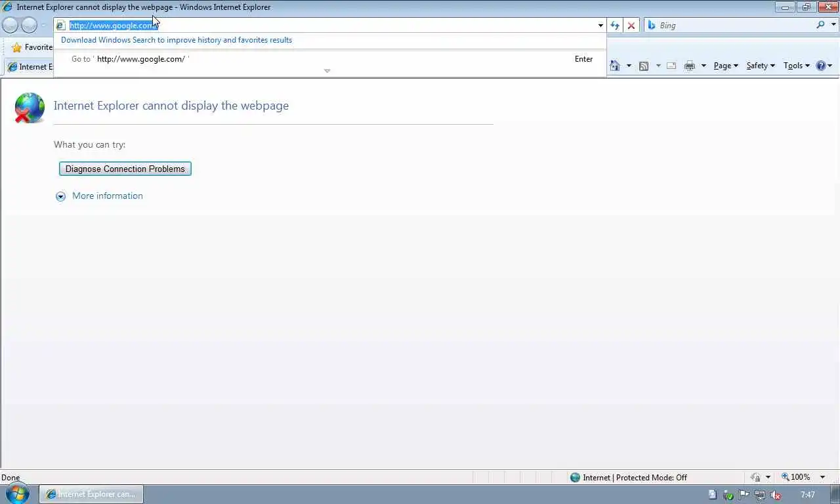
Task: Click the Bing search magnifier icon
Action: pyautogui.click(x=820, y=25)
